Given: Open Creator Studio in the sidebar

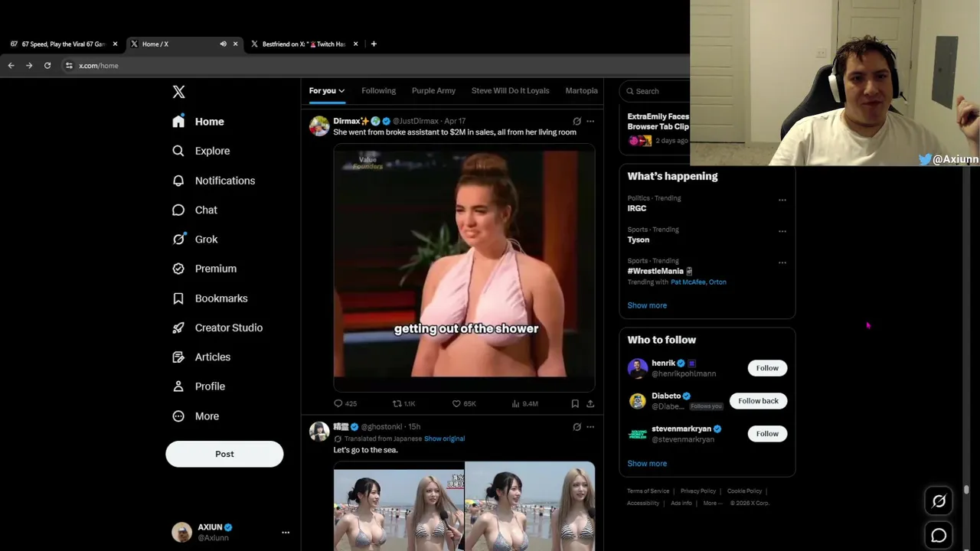Looking at the screenshot, I should point(217,328).
